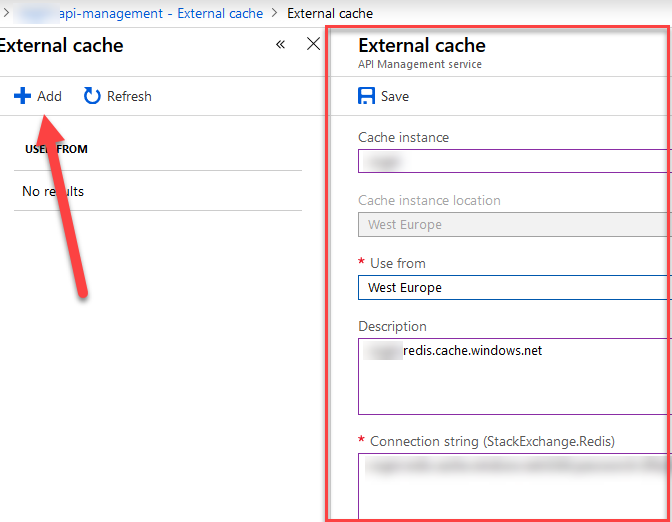Click the No results row
672x522 pixels.
click(53, 191)
